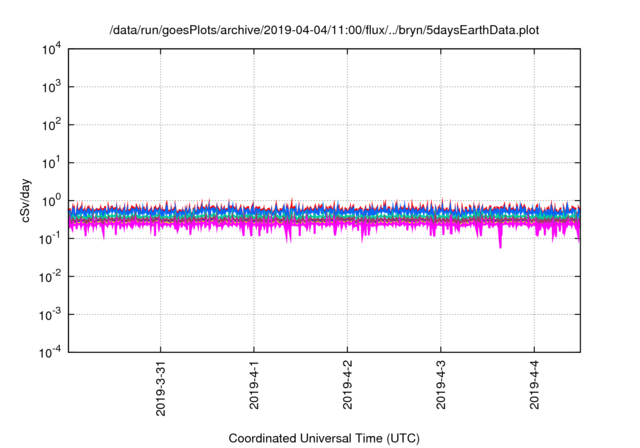Click the y-axis label 10^-2
The image size is (640, 448).
pyautogui.click(x=50, y=277)
